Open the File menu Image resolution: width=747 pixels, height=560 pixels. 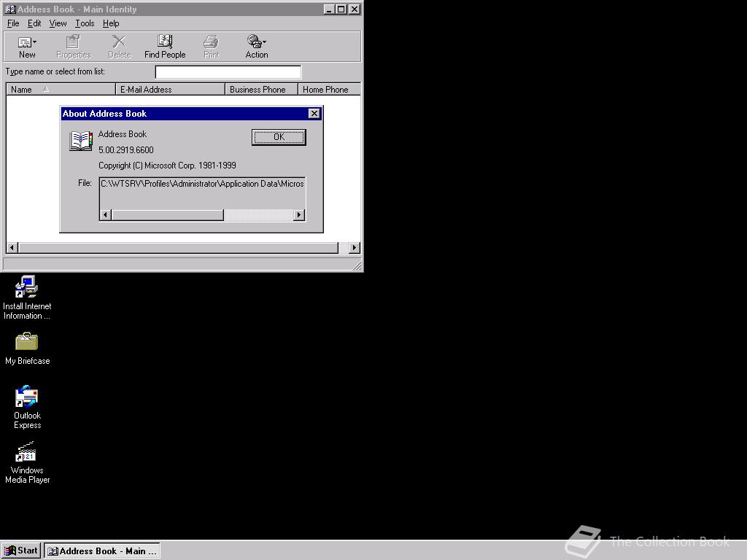(x=13, y=23)
